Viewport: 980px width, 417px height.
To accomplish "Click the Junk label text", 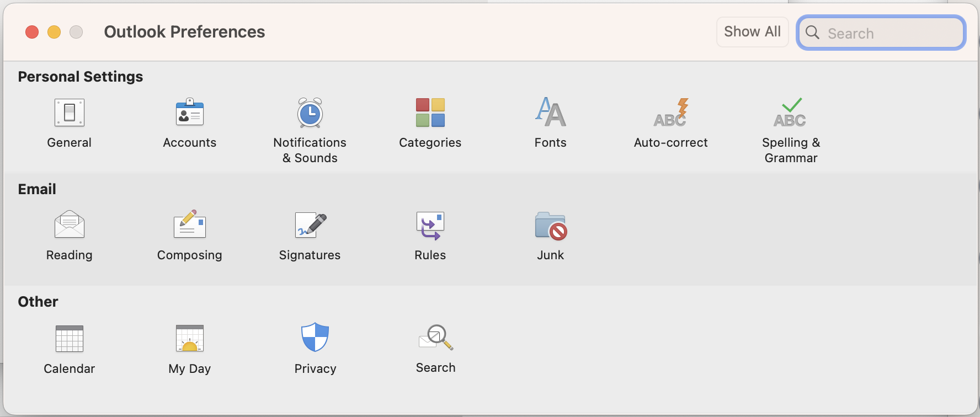I will coord(551,255).
